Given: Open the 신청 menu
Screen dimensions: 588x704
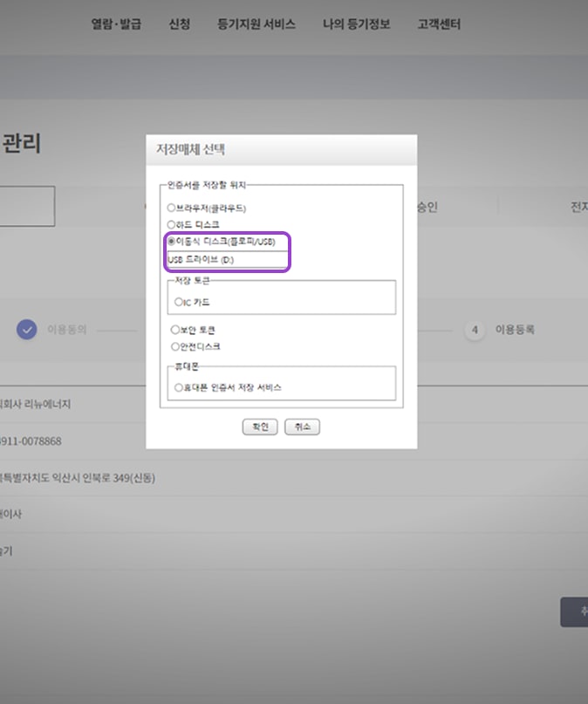Looking at the screenshot, I should (179, 24).
